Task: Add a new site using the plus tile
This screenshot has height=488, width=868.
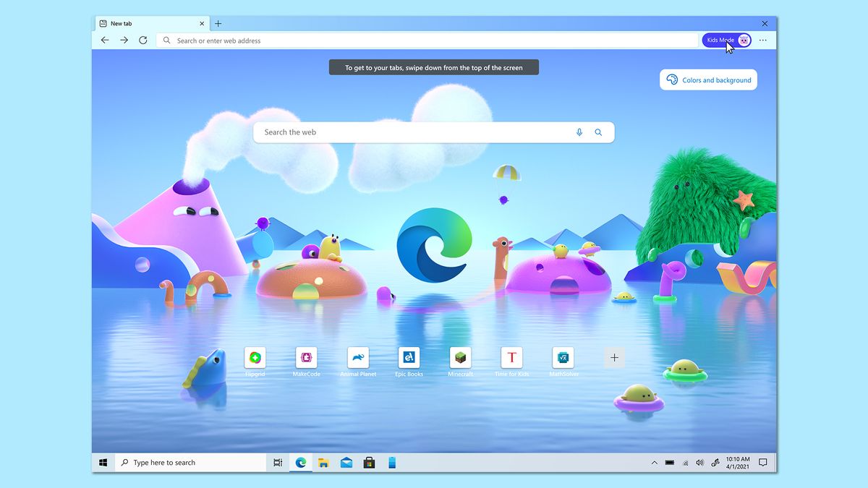Action: 614,357
